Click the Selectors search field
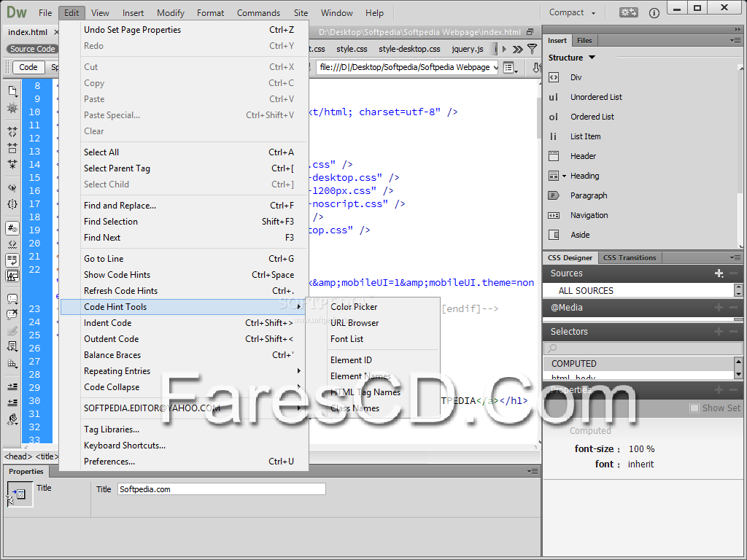The height and width of the screenshot is (560, 747). [x=643, y=349]
